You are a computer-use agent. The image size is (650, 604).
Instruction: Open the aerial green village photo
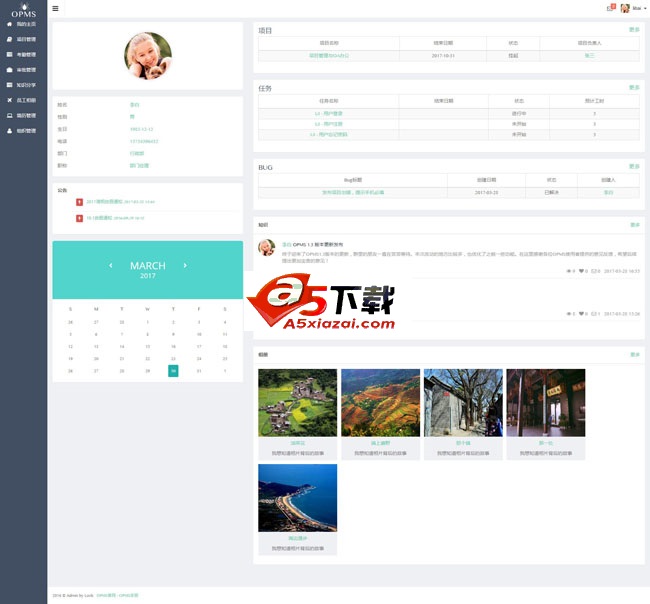[x=298, y=403]
